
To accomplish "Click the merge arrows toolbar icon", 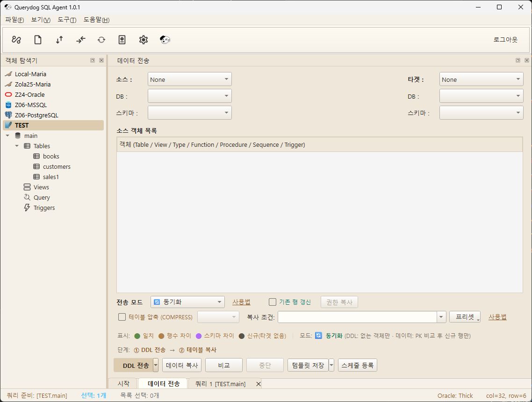I will pyautogui.click(x=81, y=40).
